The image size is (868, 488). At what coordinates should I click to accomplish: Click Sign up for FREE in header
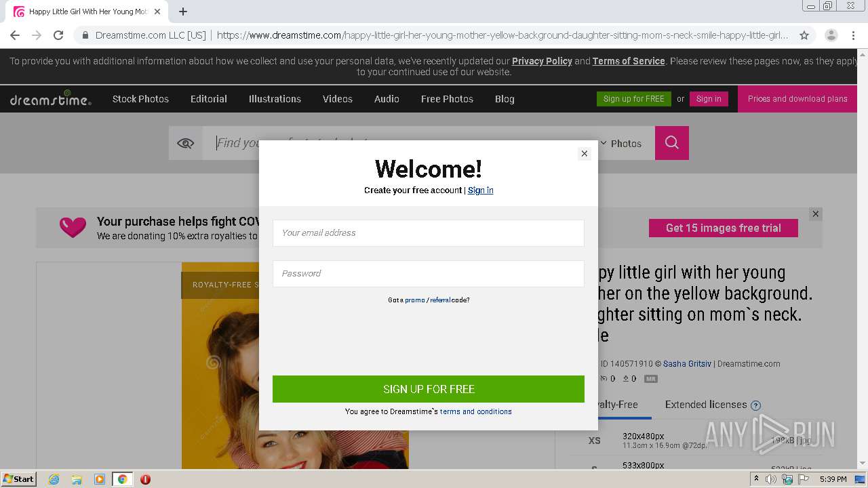[x=634, y=99]
